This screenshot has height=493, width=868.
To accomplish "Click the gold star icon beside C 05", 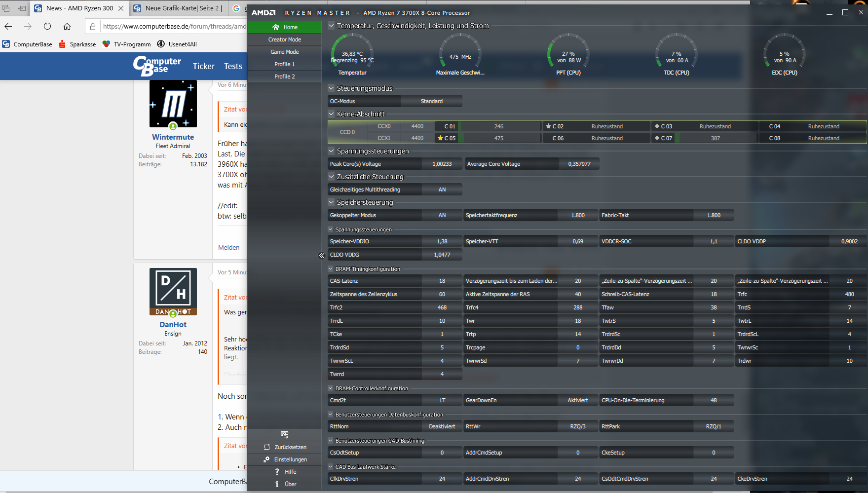I will (x=440, y=138).
